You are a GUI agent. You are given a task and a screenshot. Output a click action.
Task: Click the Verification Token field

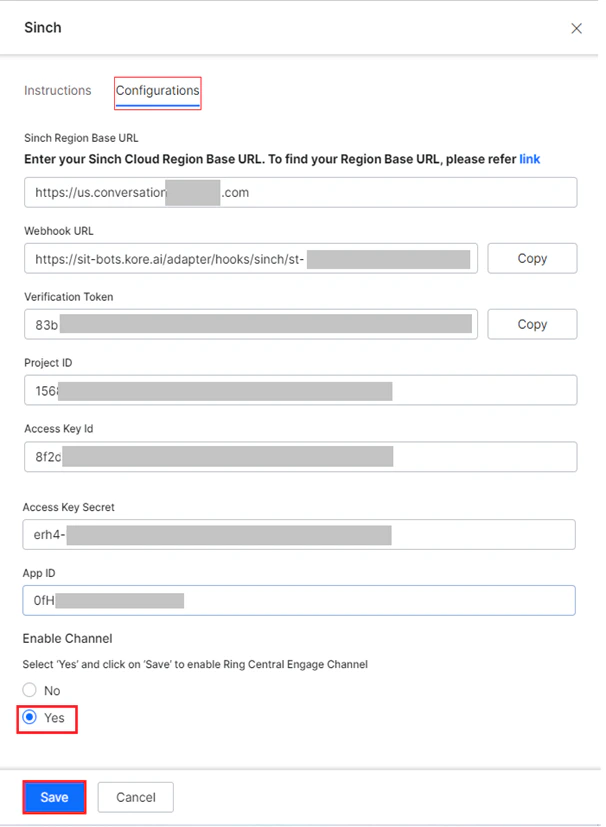click(251, 324)
